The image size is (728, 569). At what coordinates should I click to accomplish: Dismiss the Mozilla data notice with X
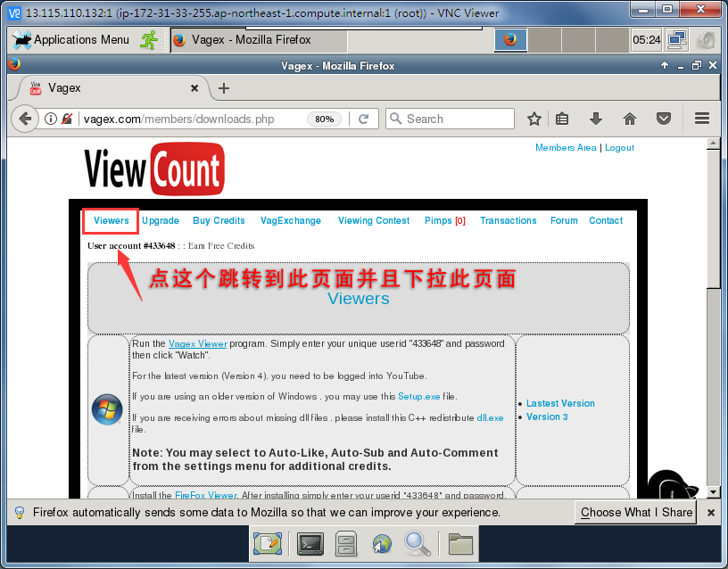click(710, 512)
